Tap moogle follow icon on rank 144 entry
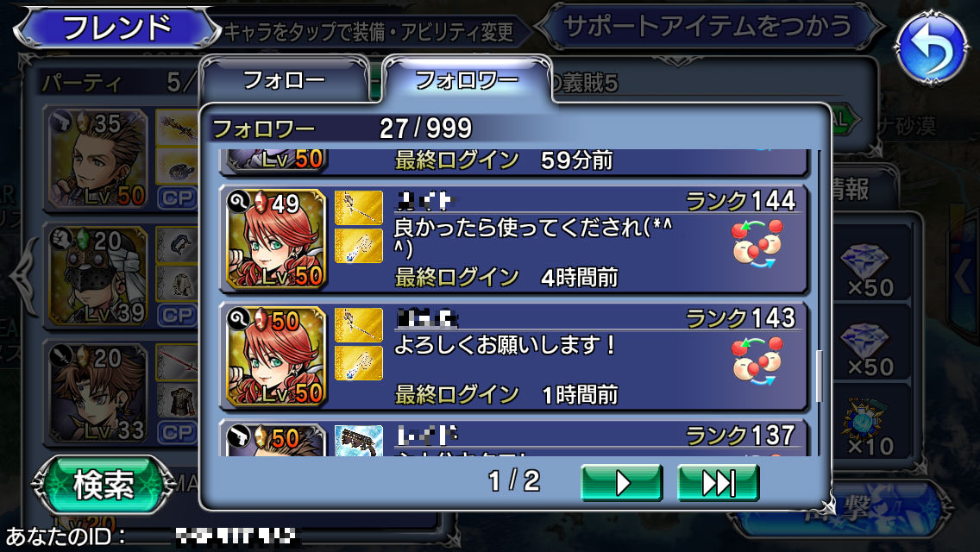980x552 pixels. pyautogui.click(x=757, y=242)
